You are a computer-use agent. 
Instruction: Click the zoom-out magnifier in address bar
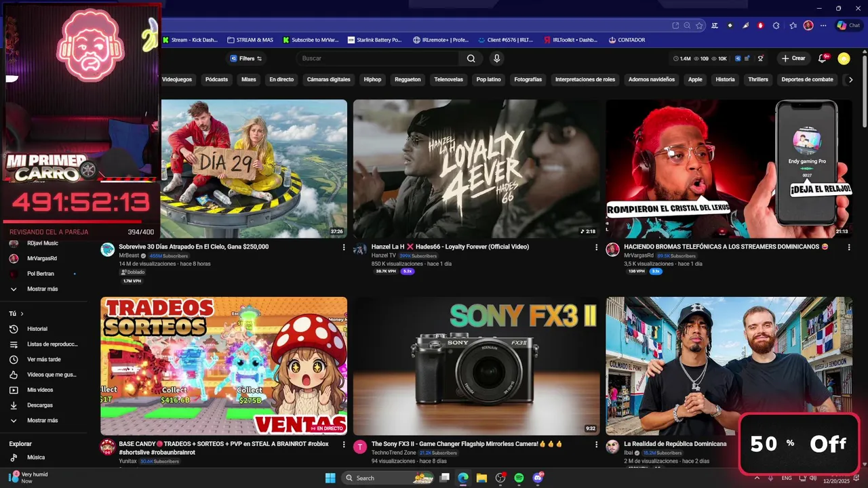[x=687, y=25]
